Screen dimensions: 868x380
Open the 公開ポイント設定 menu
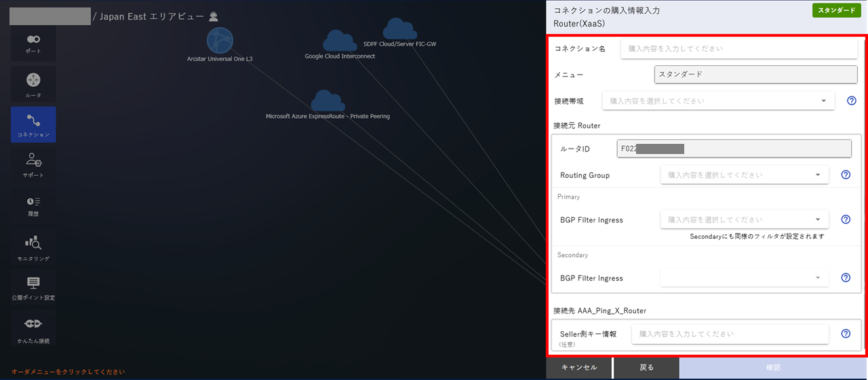point(33,287)
